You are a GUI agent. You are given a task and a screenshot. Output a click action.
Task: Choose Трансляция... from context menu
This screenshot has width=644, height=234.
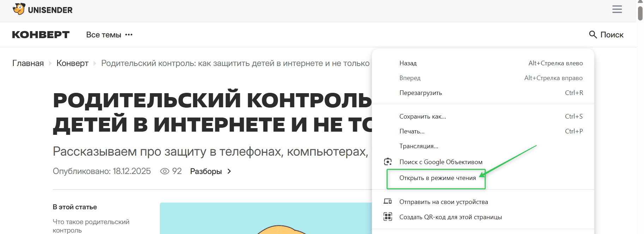pos(419,146)
